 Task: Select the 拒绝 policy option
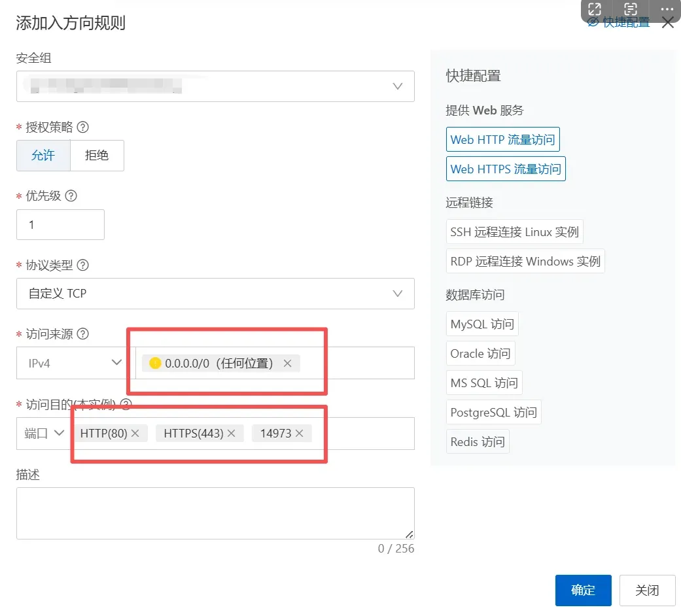tap(97, 156)
